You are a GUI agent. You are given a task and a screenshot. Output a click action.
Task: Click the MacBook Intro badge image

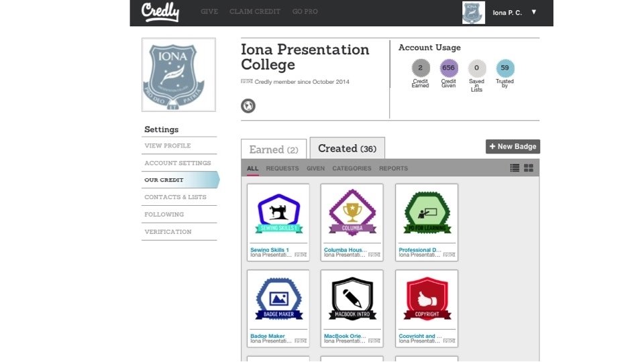point(352,299)
